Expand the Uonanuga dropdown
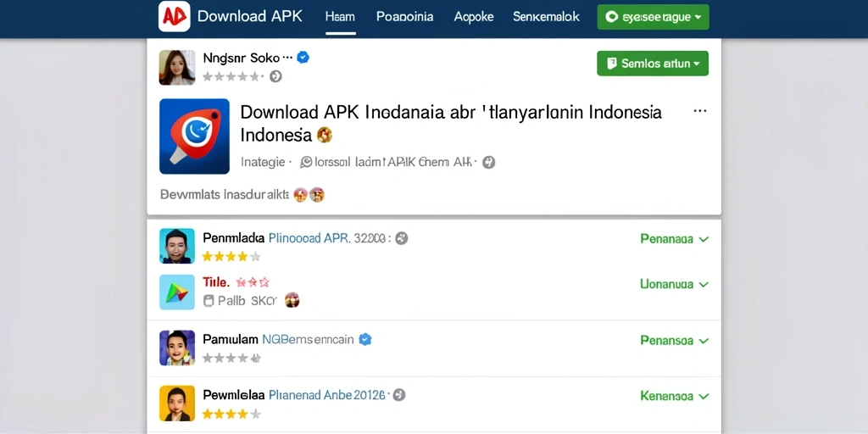Image resolution: width=868 pixels, height=434 pixels. tap(674, 285)
